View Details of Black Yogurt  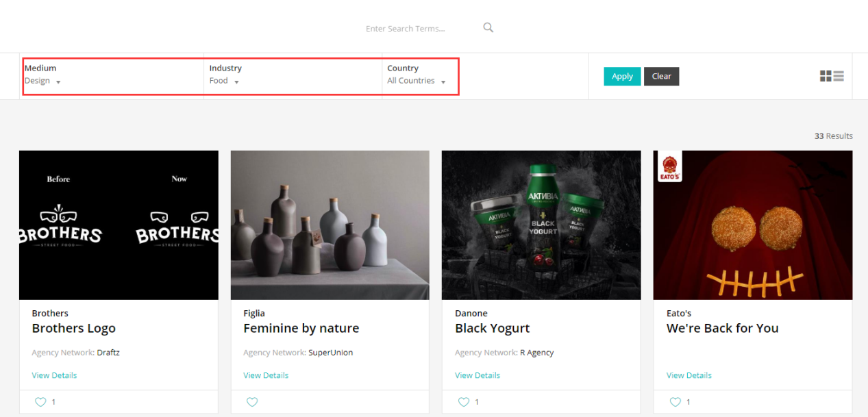pyautogui.click(x=478, y=375)
